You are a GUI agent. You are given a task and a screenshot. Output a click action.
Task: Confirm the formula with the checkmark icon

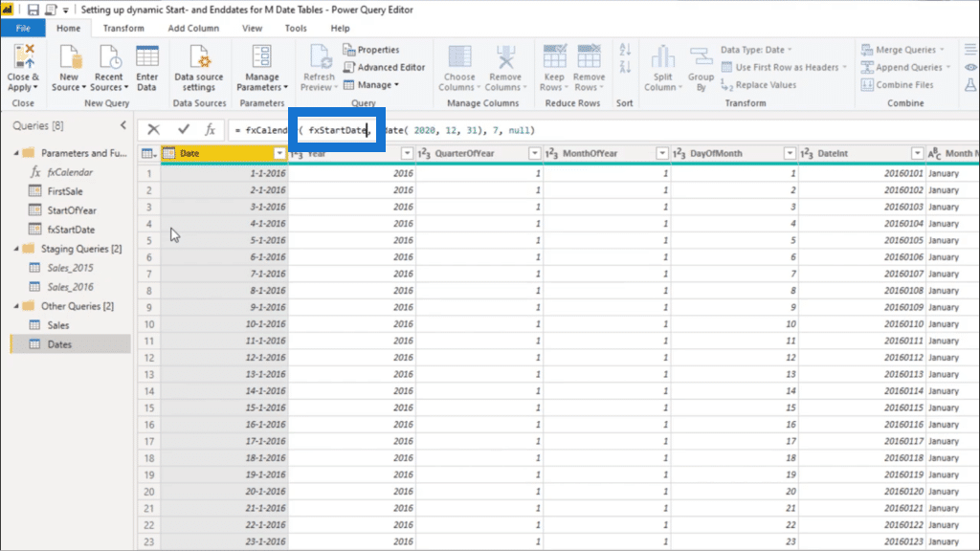click(x=183, y=129)
